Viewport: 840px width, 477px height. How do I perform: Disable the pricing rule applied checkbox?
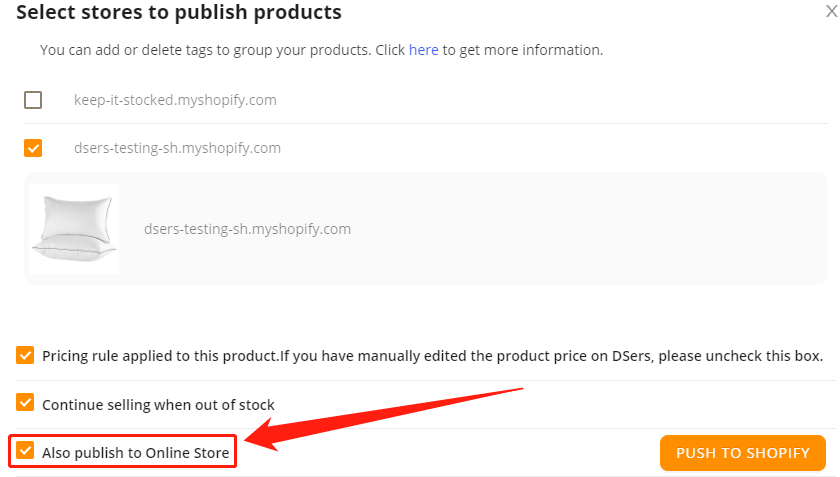pyautogui.click(x=25, y=355)
